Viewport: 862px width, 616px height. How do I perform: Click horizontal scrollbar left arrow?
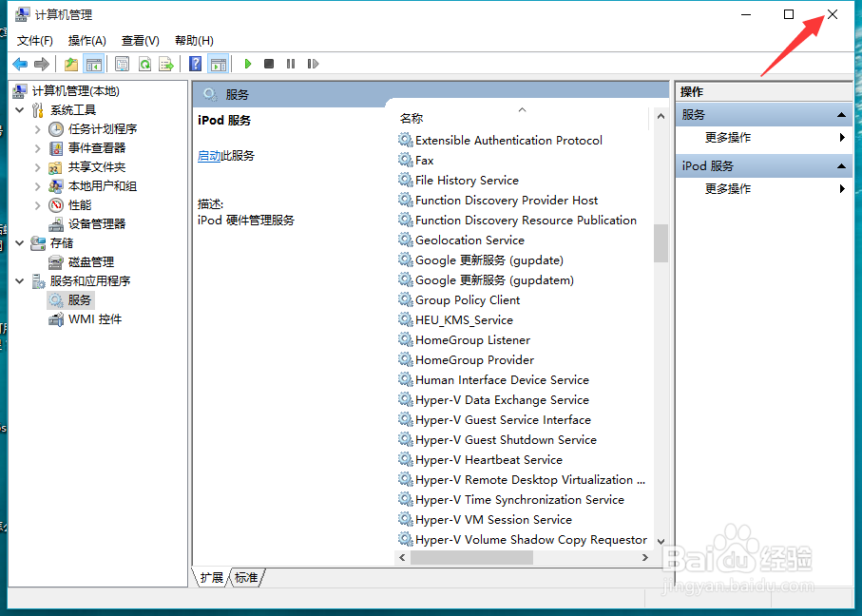point(402,558)
